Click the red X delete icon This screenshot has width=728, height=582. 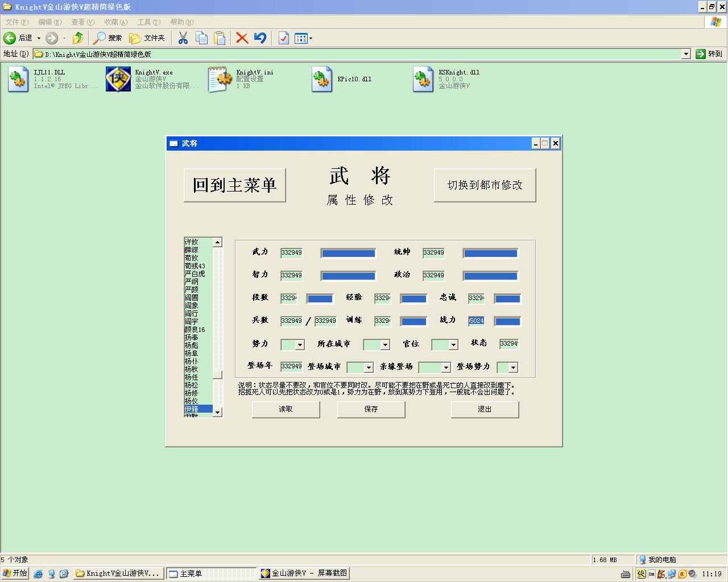242,38
